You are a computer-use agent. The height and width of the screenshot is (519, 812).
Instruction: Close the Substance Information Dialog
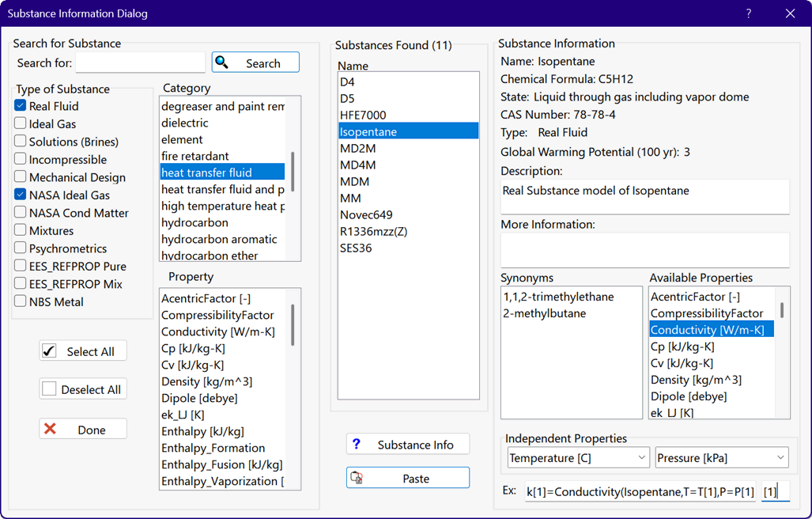[790, 13]
